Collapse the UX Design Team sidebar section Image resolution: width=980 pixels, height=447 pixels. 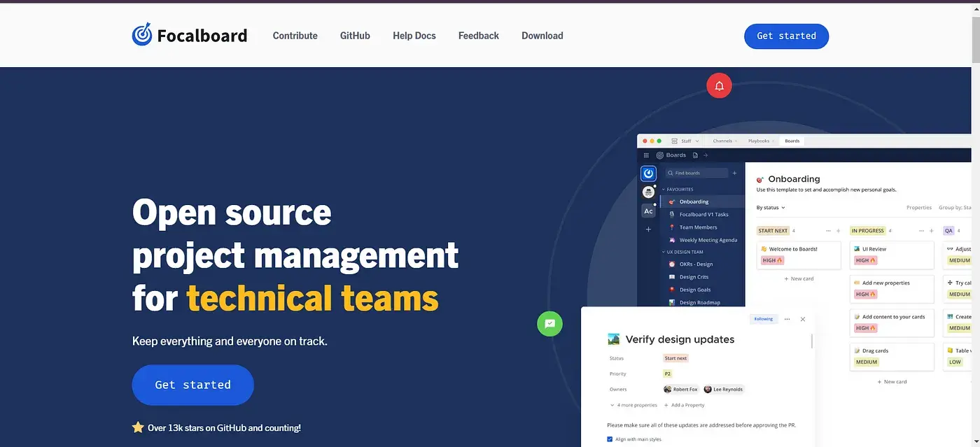click(x=682, y=252)
